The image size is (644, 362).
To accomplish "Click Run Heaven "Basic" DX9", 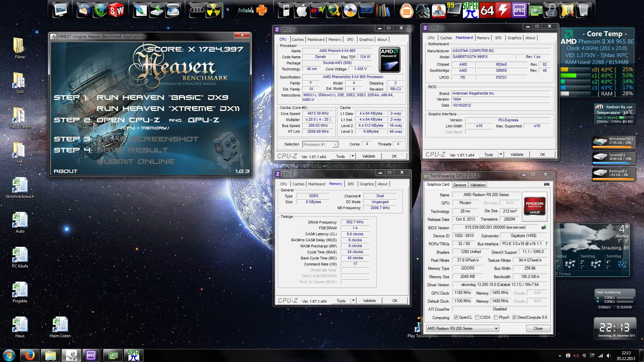I will click(162, 98).
